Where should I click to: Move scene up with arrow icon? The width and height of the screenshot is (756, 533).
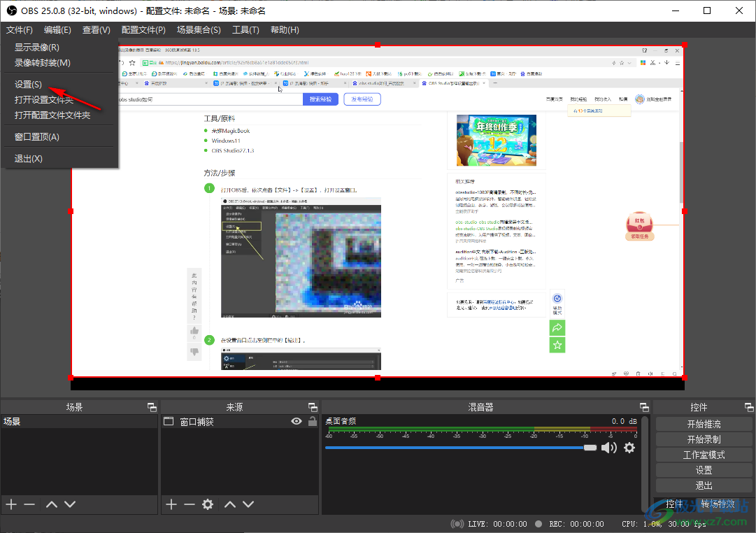click(52, 504)
